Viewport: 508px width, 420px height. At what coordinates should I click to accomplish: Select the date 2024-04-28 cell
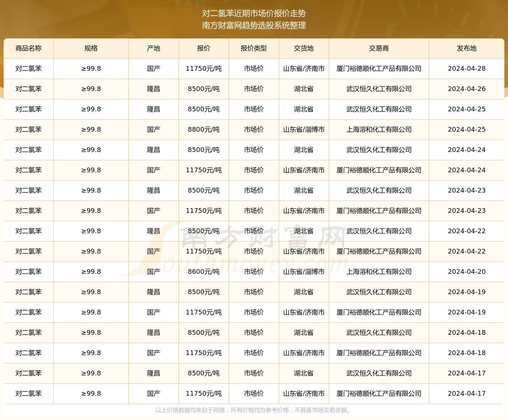pyautogui.click(x=467, y=69)
